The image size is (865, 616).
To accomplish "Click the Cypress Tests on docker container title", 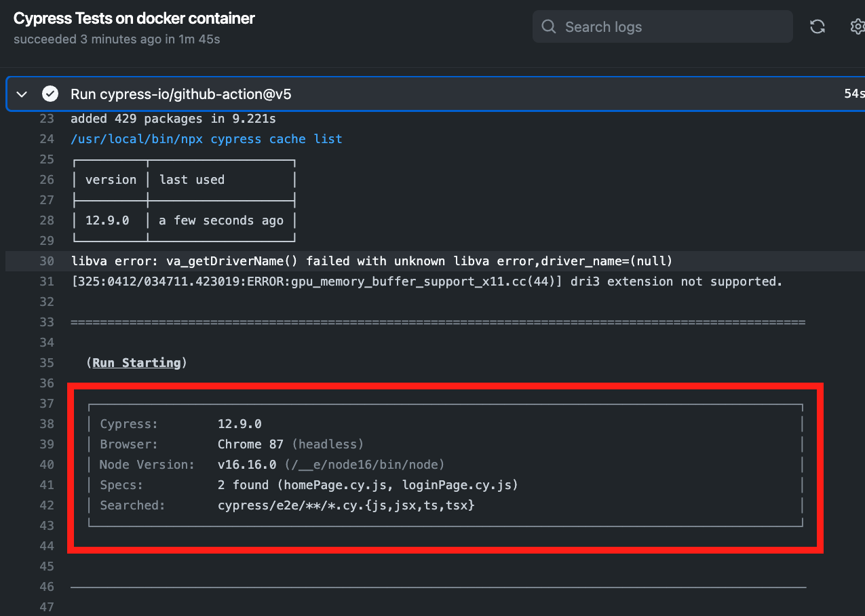I will [x=134, y=18].
